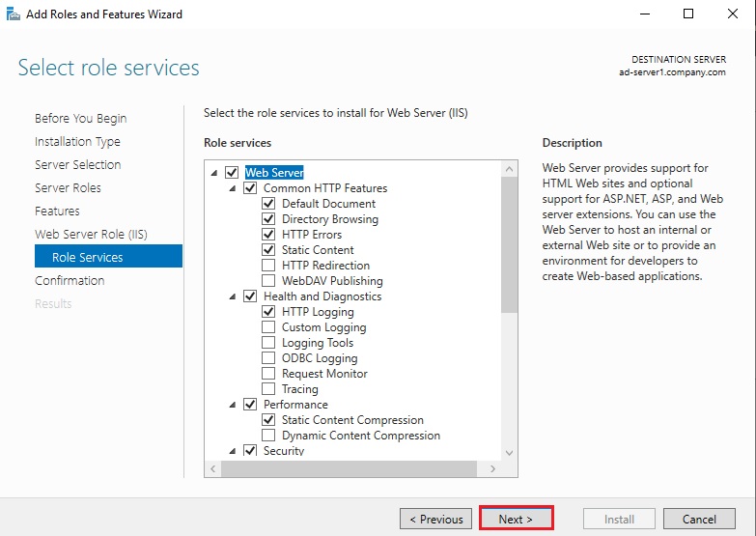
Task: Collapse the Performance tree arrow
Action: [x=233, y=405]
